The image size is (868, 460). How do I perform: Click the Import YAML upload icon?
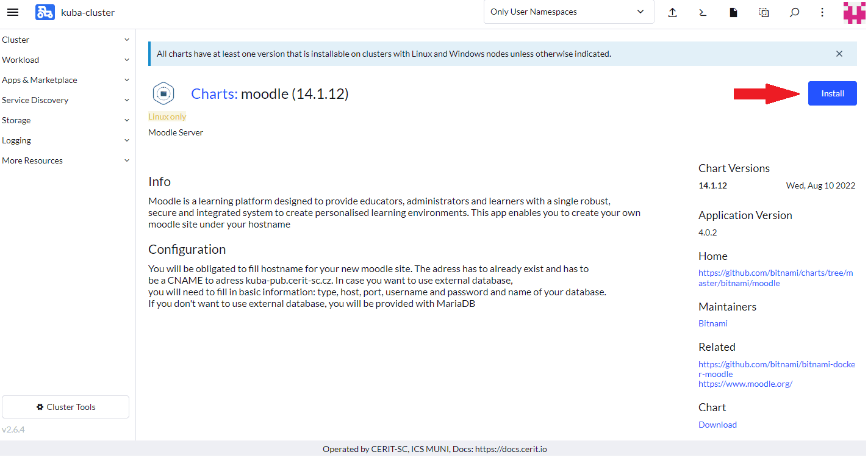click(672, 12)
